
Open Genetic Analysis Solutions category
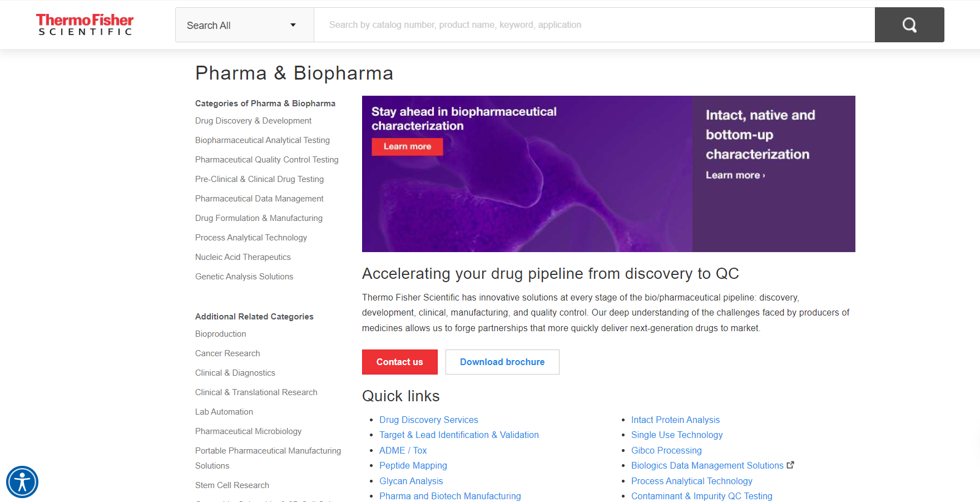click(244, 277)
